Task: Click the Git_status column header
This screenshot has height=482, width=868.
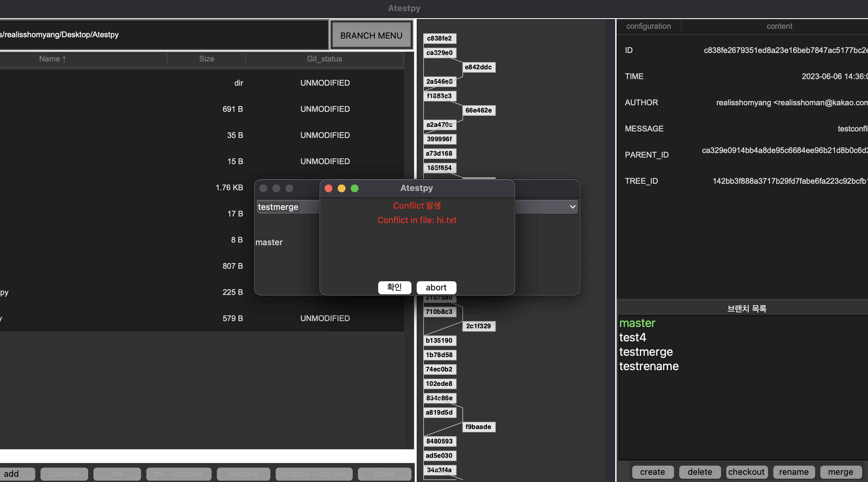Action: pos(324,59)
